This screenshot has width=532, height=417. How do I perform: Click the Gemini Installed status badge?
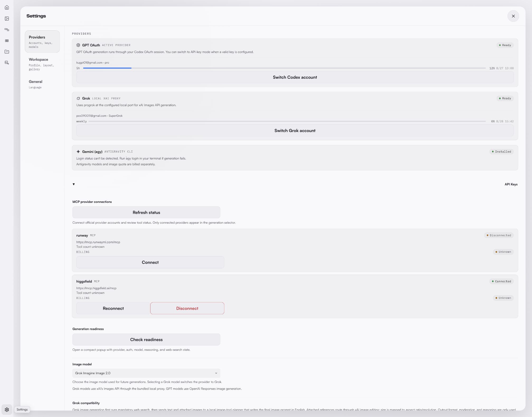tap(501, 152)
